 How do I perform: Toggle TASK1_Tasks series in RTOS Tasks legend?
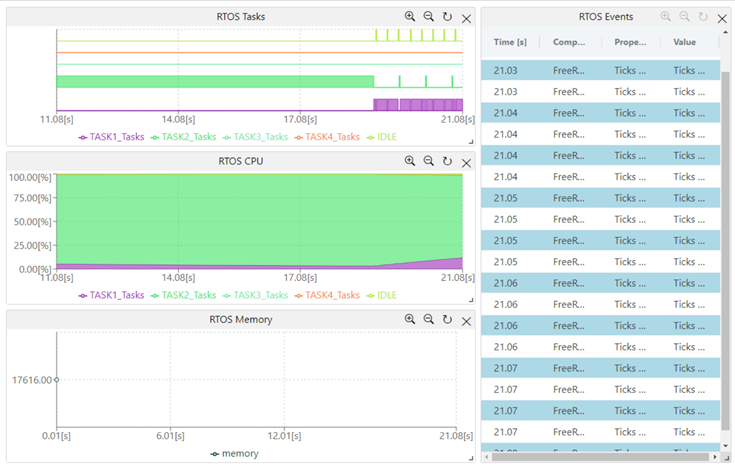pos(111,137)
